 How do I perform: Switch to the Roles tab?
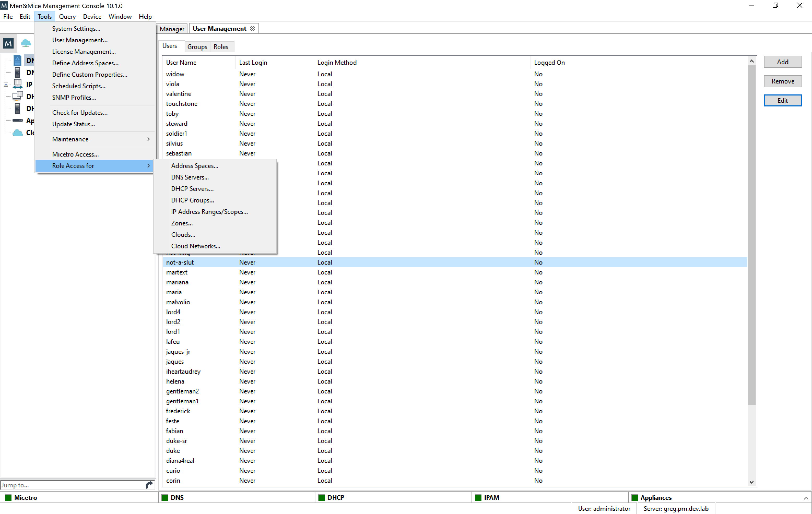click(x=221, y=47)
